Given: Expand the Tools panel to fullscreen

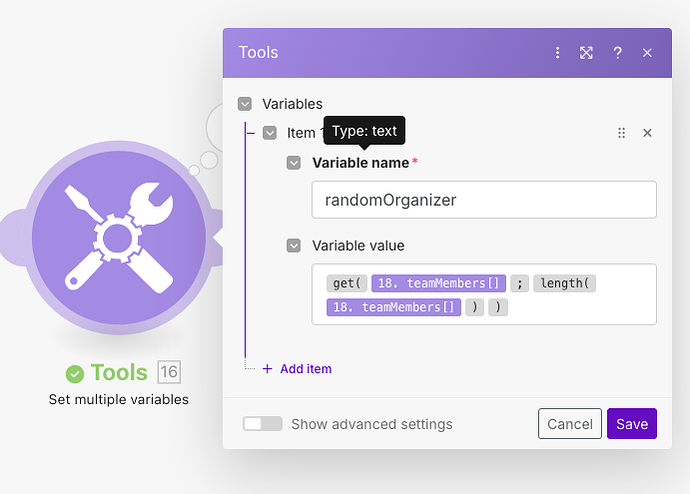Looking at the screenshot, I should pos(586,53).
